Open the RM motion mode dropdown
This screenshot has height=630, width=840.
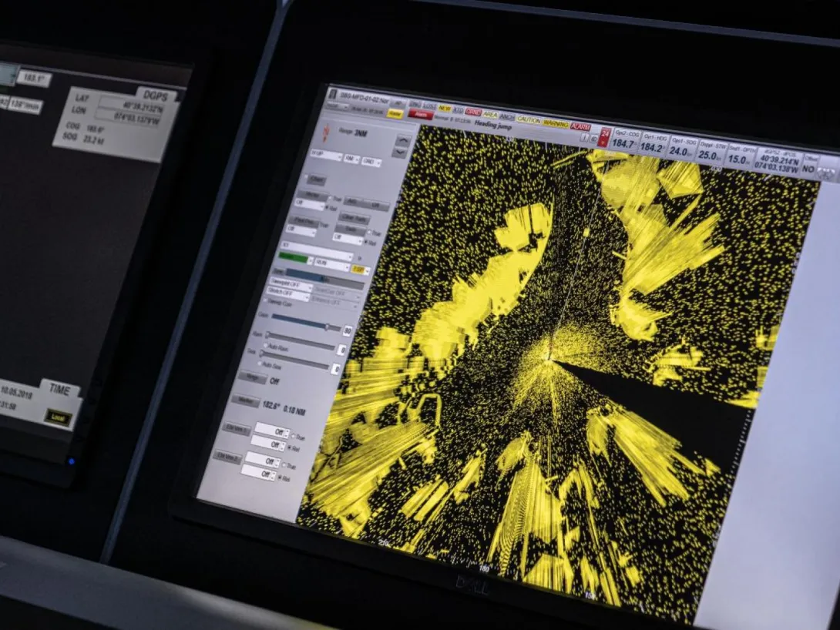pos(351,158)
